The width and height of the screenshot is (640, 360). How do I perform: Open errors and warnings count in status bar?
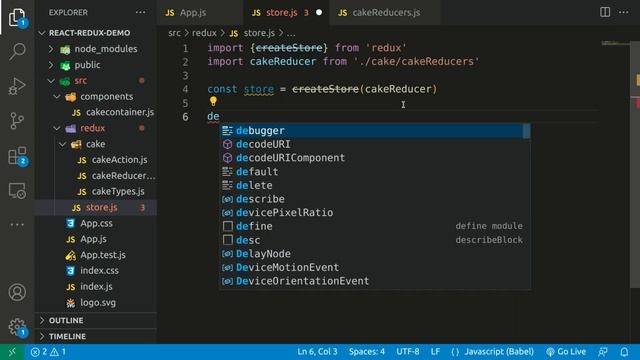coord(48,352)
